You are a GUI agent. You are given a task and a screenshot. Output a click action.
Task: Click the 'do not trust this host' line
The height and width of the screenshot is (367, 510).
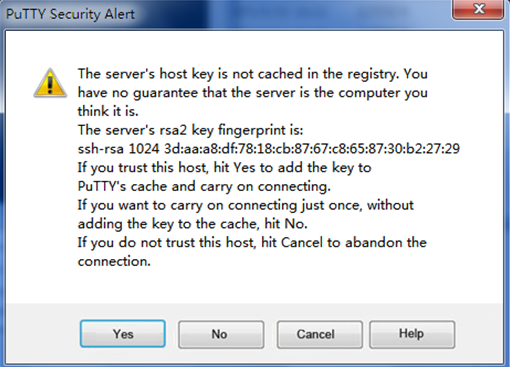click(x=252, y=243)
